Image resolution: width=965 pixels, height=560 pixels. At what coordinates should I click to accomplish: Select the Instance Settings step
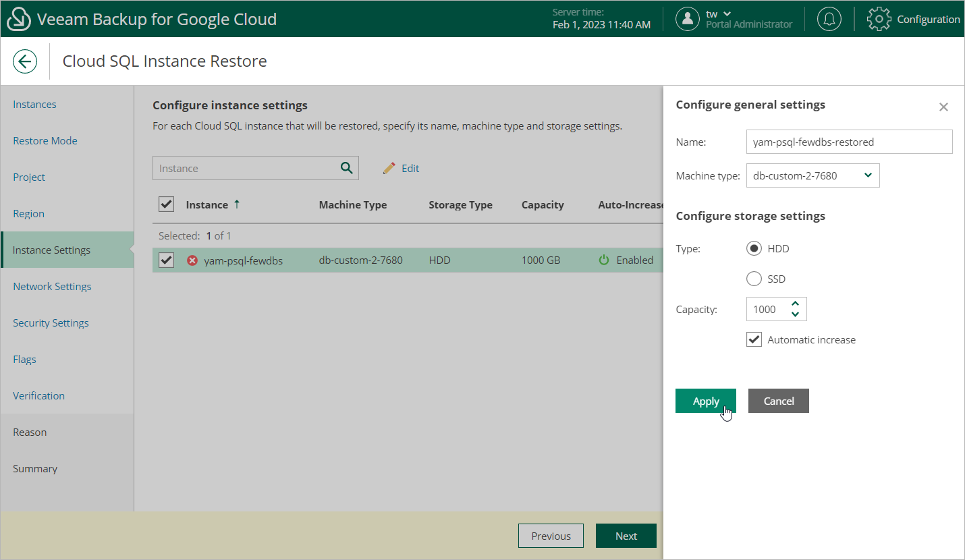click(67, 250)
